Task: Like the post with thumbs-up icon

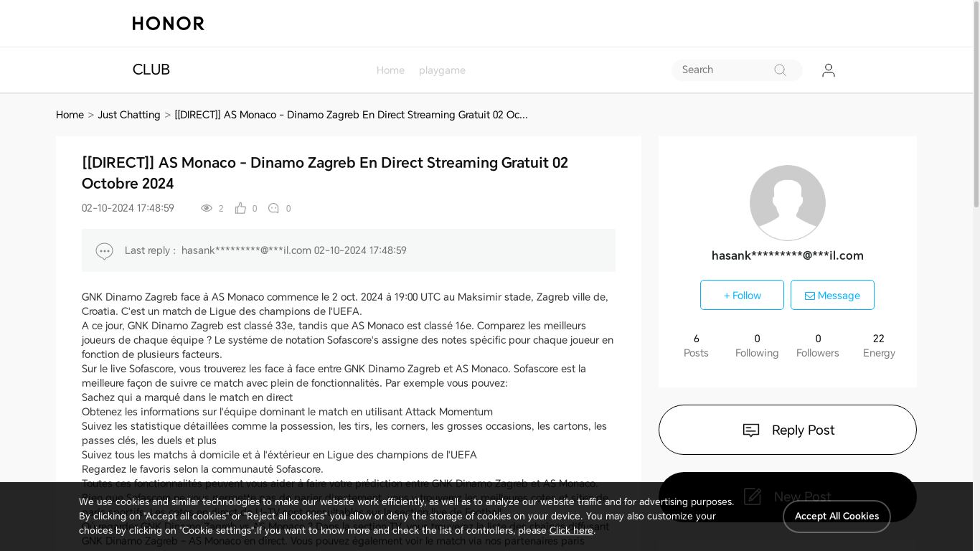Action: [240, 208]
